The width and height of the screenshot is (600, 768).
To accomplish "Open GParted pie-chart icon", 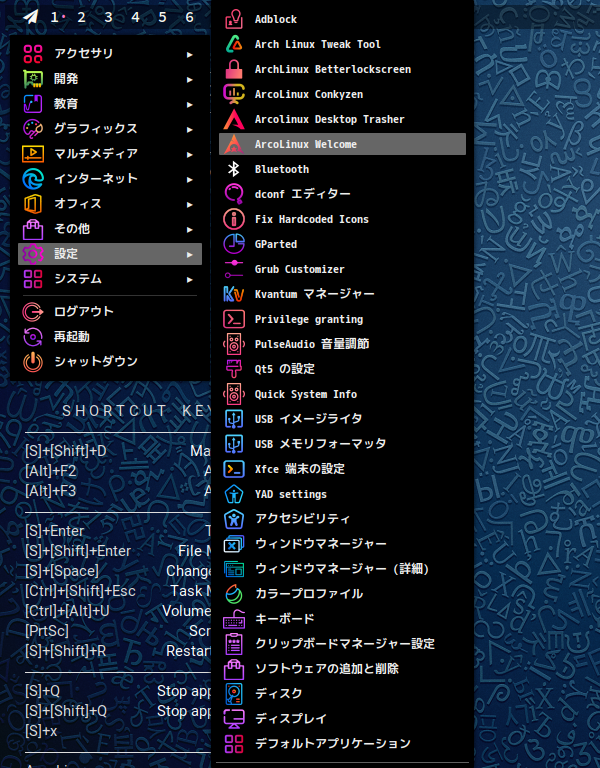I will click(x=234, y=244).
